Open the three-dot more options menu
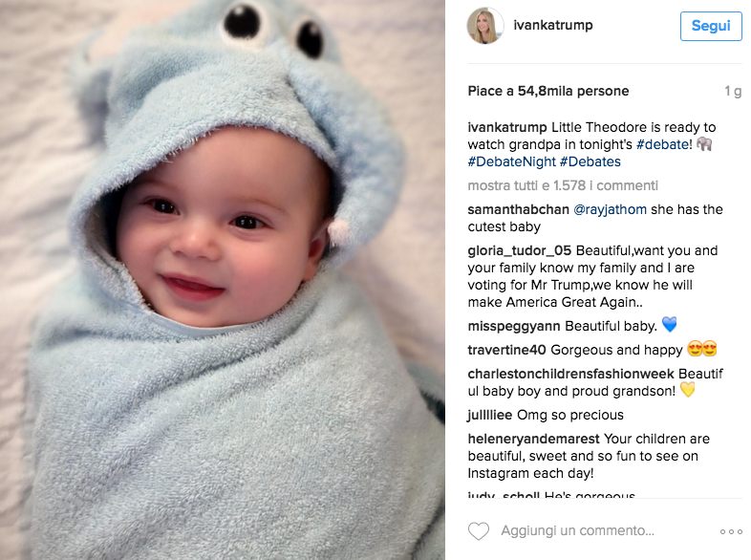This screenshot has height=560, width=751. [x=731, y=531]
